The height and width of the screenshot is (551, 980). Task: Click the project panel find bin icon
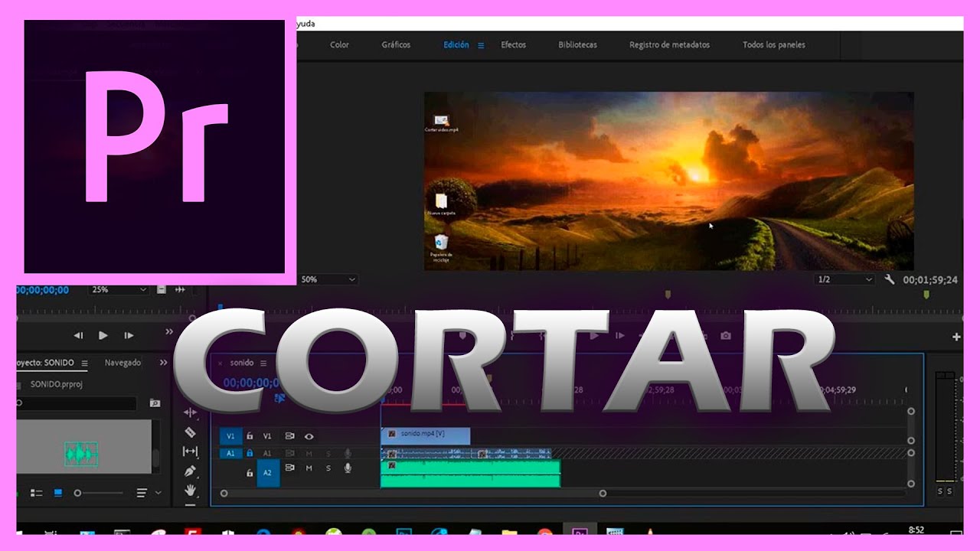click(155, 403)
